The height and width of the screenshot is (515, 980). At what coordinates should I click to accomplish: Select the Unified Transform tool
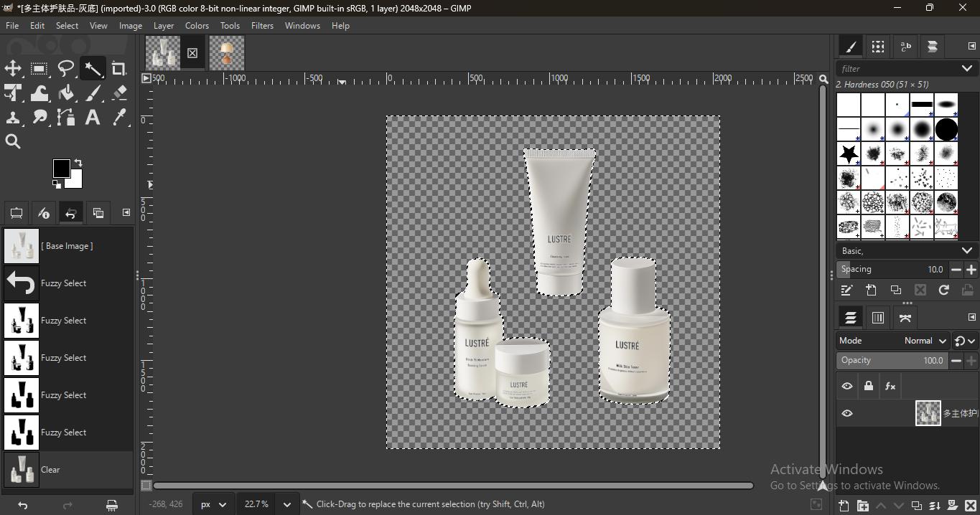13,93
